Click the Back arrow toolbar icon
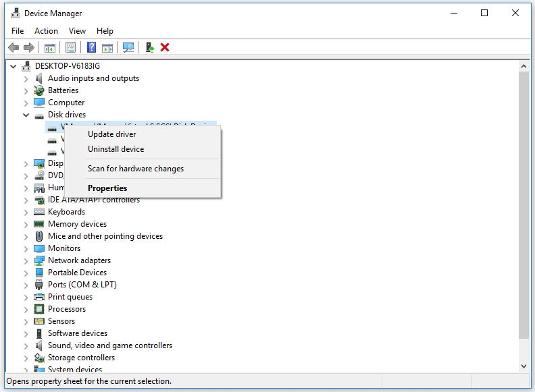 [x=14, y=47]
